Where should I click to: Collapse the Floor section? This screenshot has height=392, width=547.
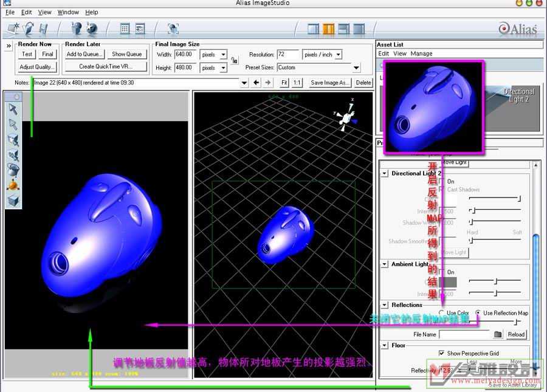385,345
